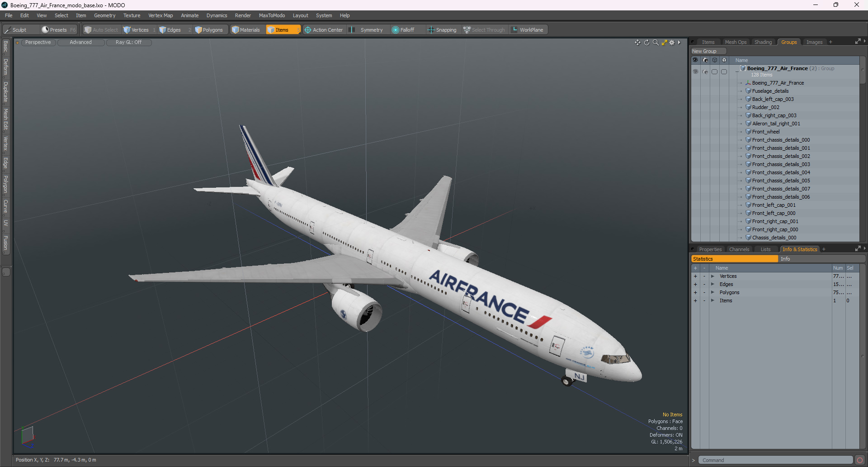Add a new tab beside Info & Statistics
The image size is (868, 467).
click(x=824, y=249)
